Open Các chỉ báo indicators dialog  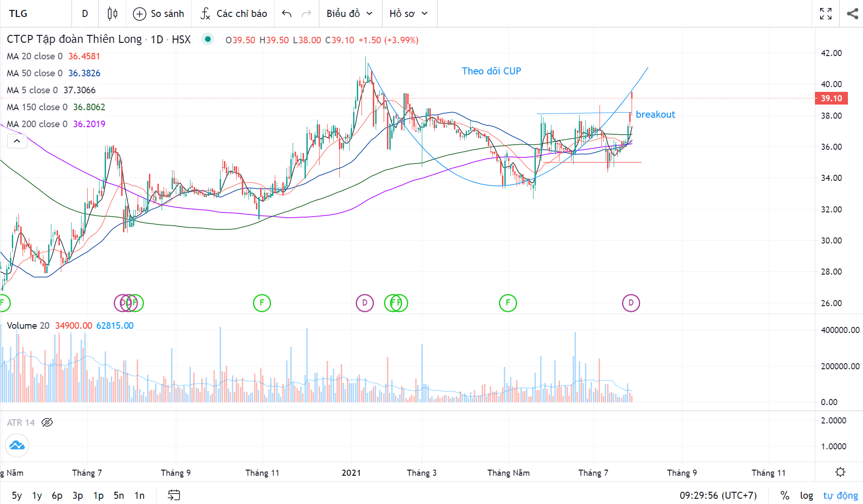point(234,14)
